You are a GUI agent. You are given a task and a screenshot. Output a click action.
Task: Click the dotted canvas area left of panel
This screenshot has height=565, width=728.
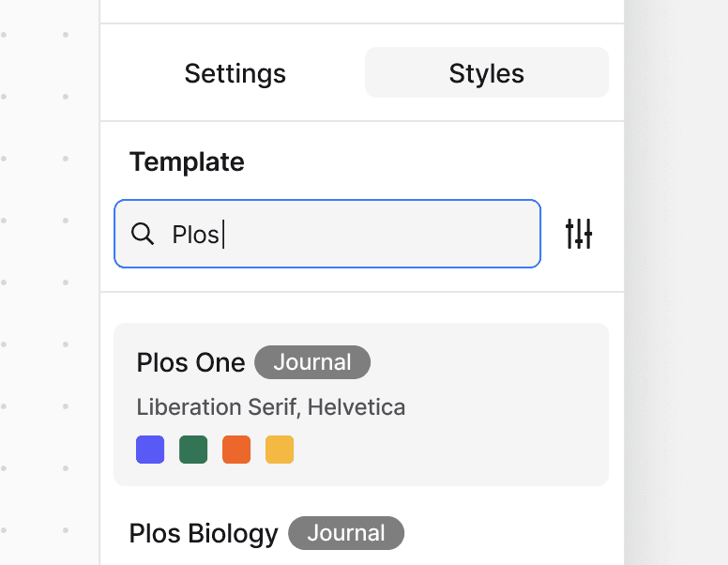pos(49,282)
